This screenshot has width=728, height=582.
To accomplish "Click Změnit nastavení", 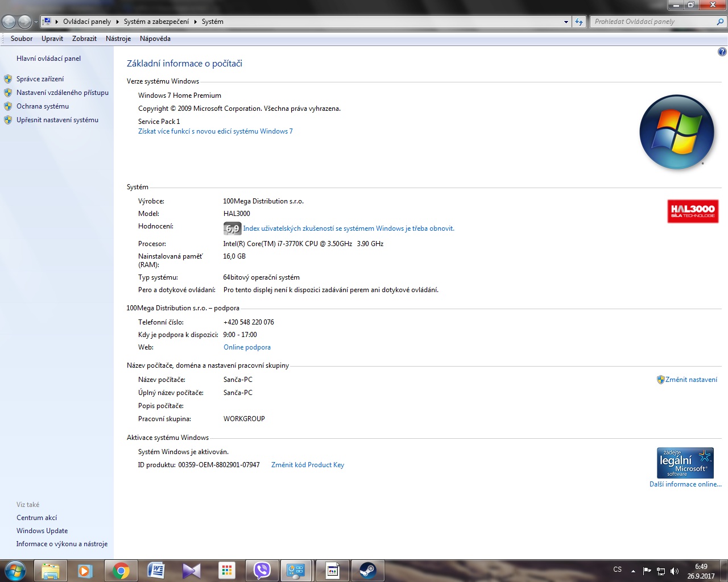I will click(691, 380).
